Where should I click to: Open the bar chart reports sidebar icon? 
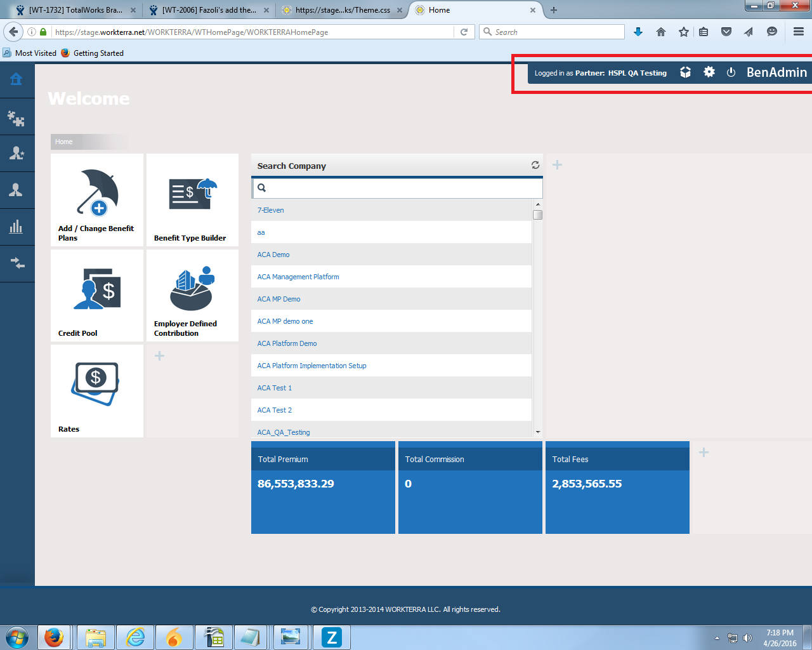16,227
